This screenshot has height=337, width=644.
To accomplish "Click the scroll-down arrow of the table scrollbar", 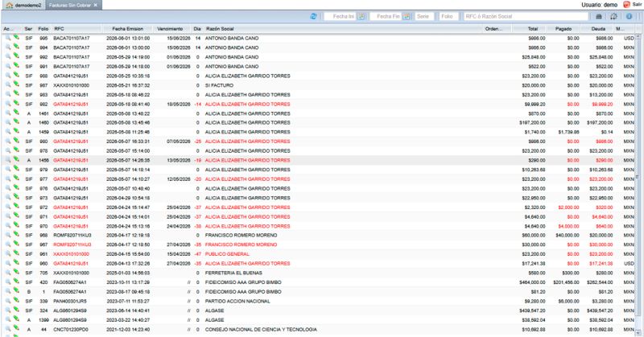I will click(x=638, y=332).
